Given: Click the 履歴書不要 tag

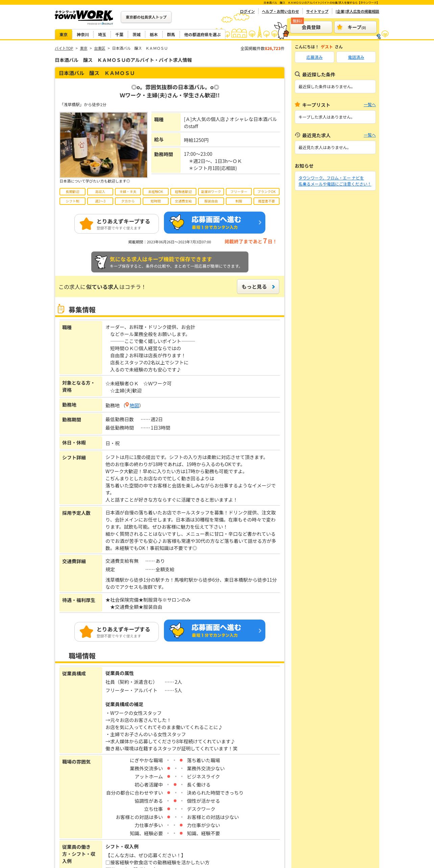Looking at the screenshot, I should point(266,201).
